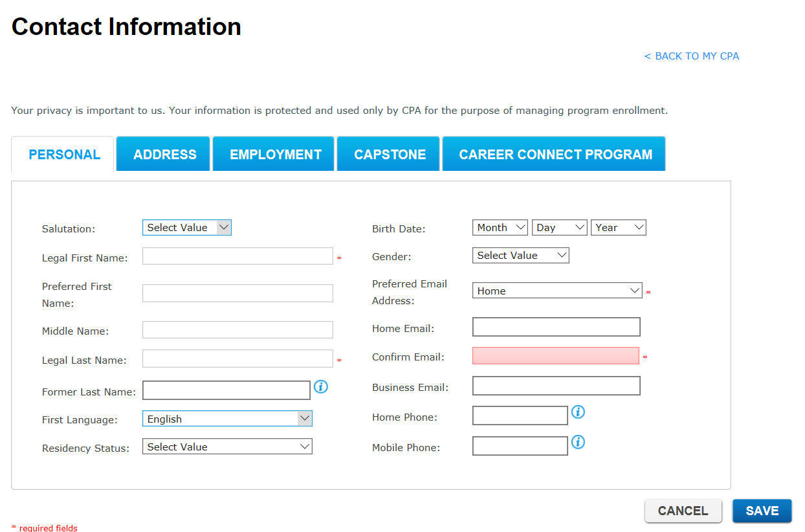Click info icon next to Home Phone
Viewport: 805px width, 532px height.
578,412
